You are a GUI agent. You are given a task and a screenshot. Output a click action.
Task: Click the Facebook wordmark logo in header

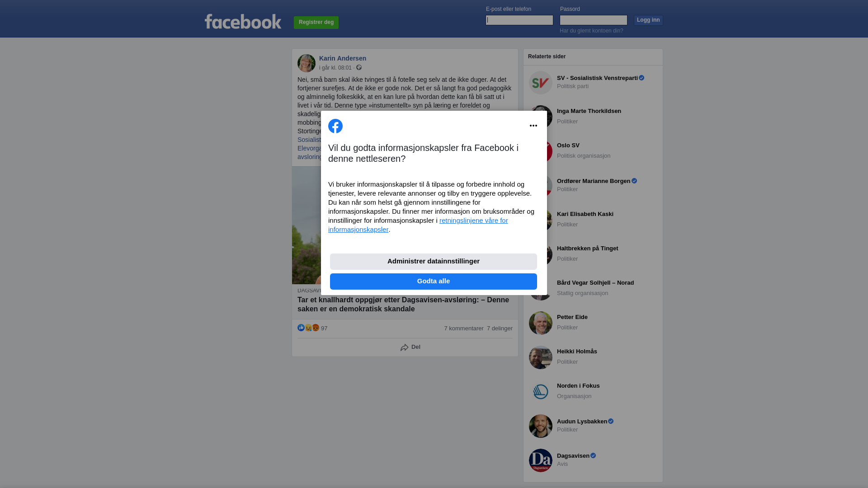click(243, 21)
